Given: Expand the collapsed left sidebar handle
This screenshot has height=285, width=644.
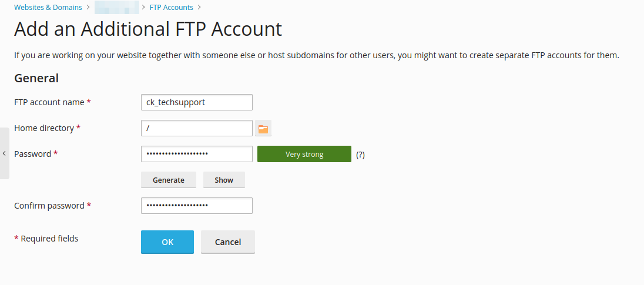Looking at the screenshot, I should 4,153.
